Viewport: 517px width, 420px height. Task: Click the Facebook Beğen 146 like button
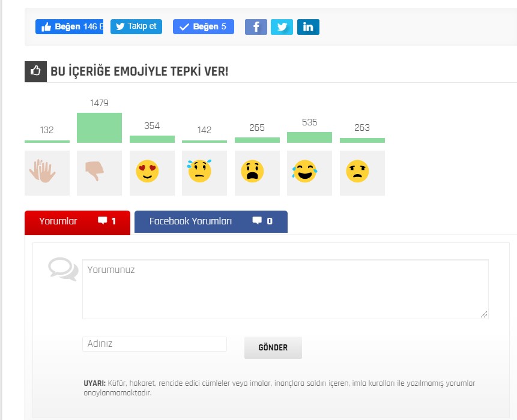coord(69,26)
